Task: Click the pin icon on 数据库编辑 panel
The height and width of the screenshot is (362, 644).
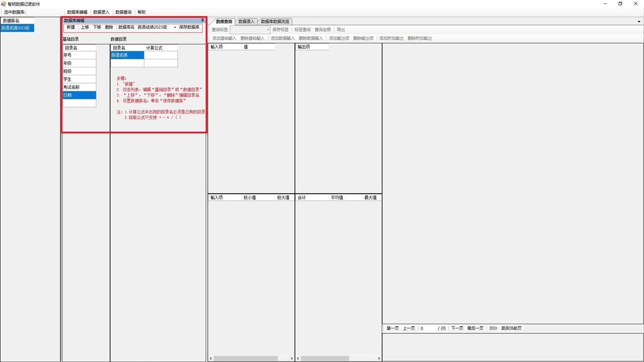Action: coord(203,21)
